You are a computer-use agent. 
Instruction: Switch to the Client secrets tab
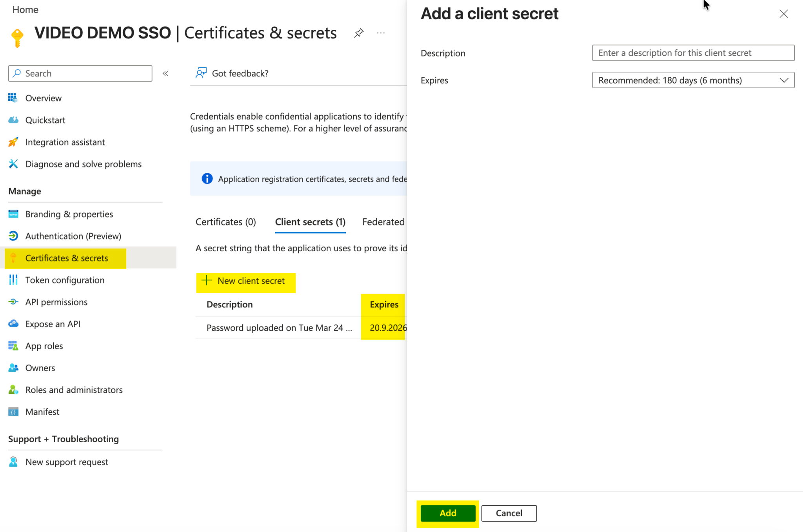click(x=310, y=222)
